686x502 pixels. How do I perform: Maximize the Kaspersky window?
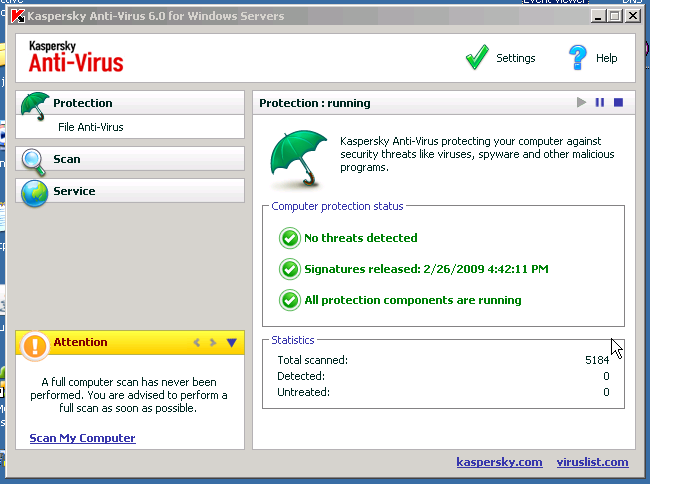[615, 16]
